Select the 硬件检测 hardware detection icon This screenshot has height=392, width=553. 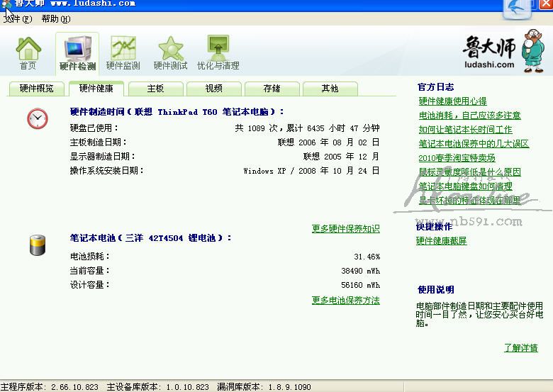(x=77, y=54)
